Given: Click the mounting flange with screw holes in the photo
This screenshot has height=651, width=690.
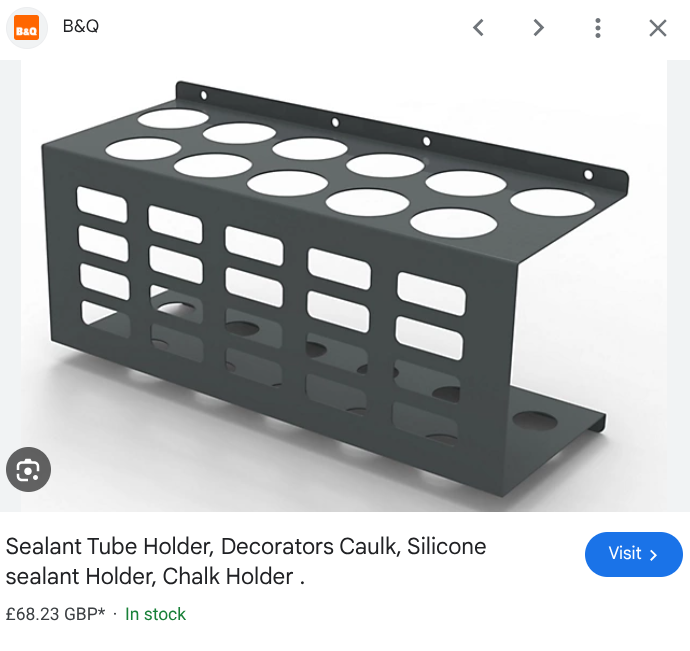Looking at the screenshot, I should pyautogui.click(x=402, y=136).
